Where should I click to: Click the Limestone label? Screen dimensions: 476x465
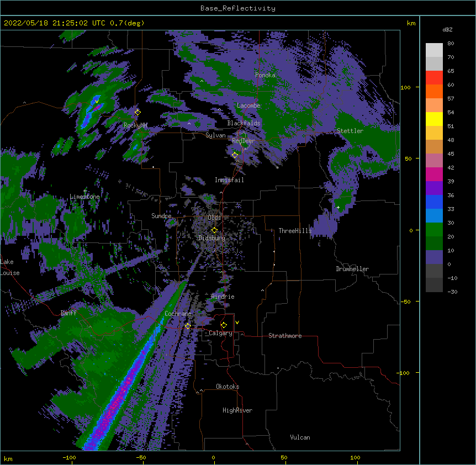(x=84, y=197)
